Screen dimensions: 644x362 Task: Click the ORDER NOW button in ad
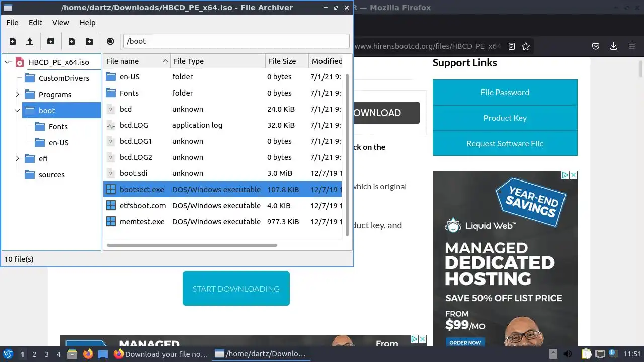(465, 343)
